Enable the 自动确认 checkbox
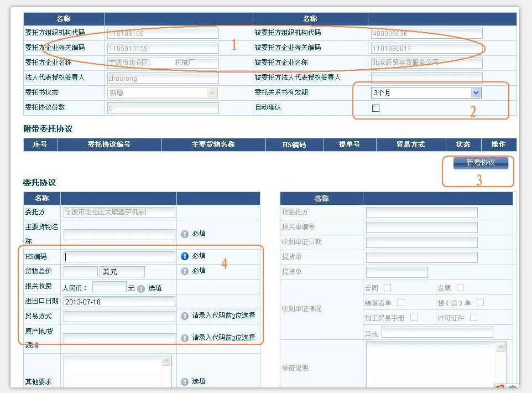The height and width of the screenshot is (393, 532). (376, 108)
